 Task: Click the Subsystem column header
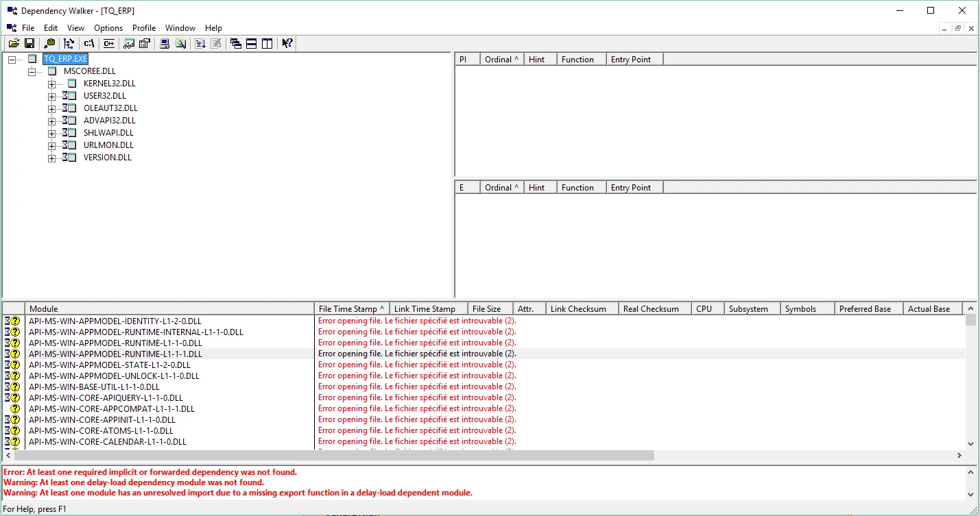coord(752,309)
